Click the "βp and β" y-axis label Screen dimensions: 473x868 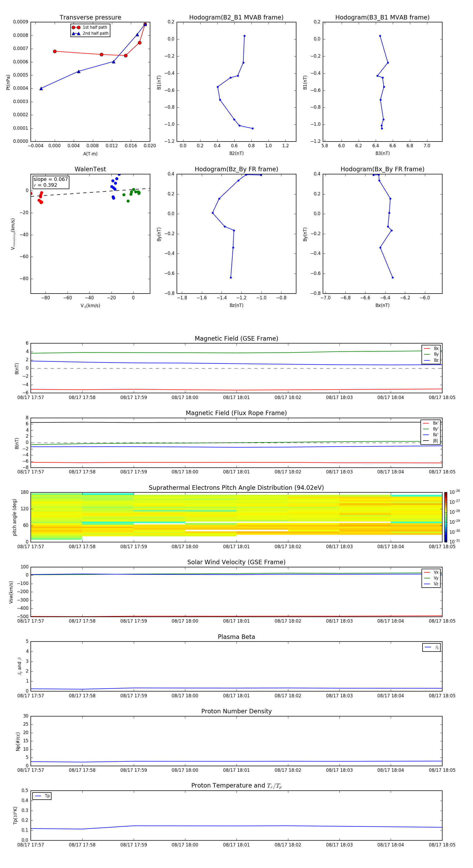(19, 667)
